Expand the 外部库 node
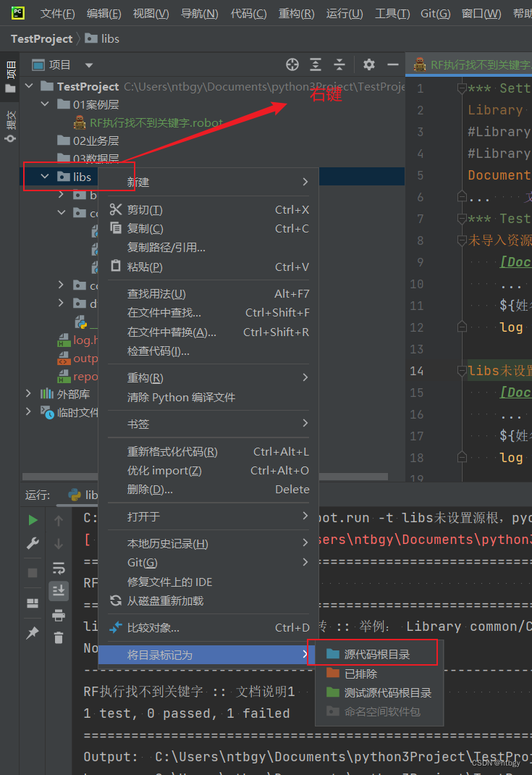 tap(29, 393)
